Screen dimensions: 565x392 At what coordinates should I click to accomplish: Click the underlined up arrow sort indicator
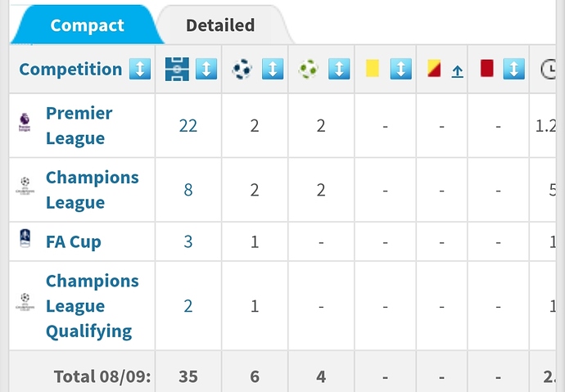click(x=457, y=72)
